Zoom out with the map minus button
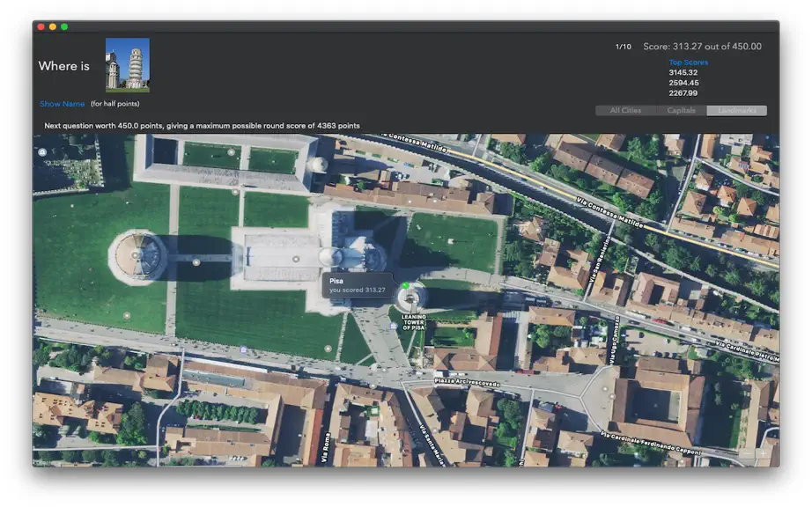The image size is (812, 507). pyautogui.click(x=747, y=453)
